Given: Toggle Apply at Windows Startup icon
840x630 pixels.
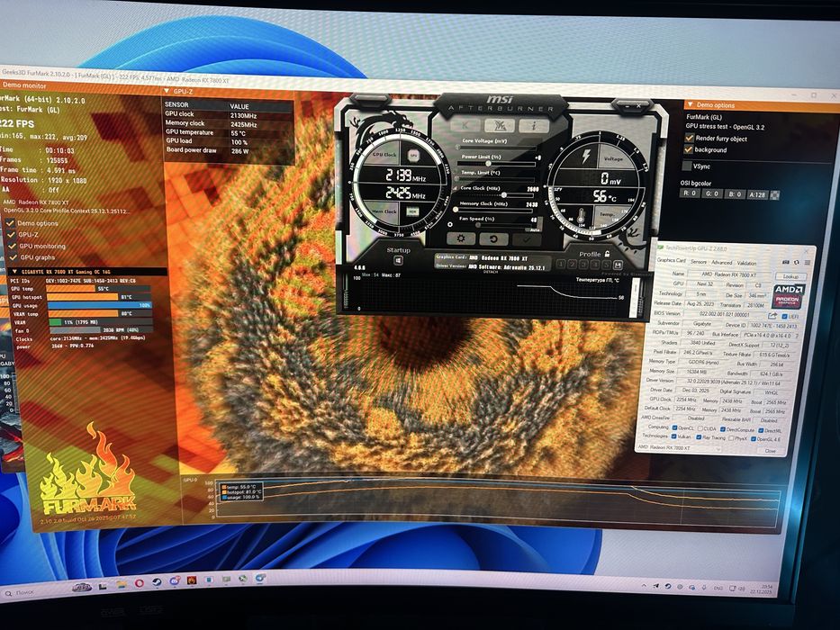Looking at the screenshot, I should tap(398, 260).
